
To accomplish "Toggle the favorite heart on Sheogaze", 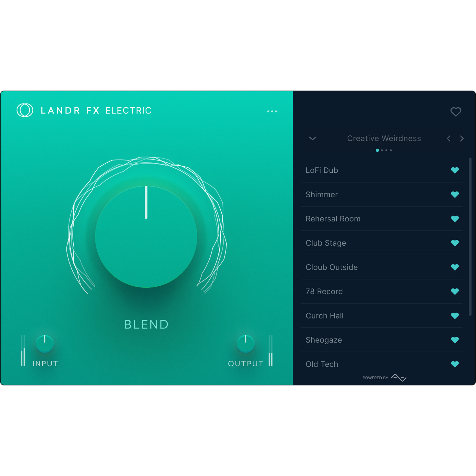I will point(455,340).
